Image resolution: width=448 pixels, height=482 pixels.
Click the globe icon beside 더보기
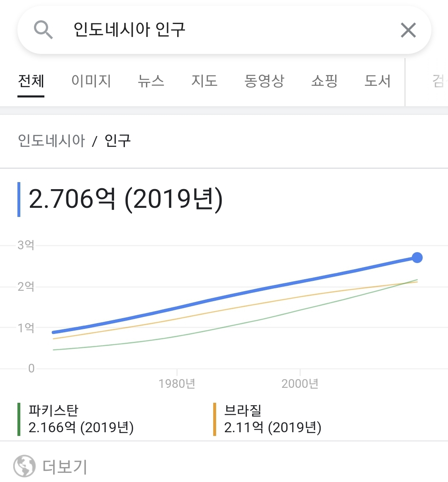(x=24, y=466)
